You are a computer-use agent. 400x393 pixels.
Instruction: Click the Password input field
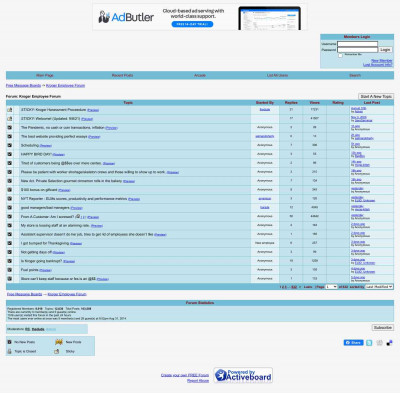pyautogui.click(x=357, y=50)
